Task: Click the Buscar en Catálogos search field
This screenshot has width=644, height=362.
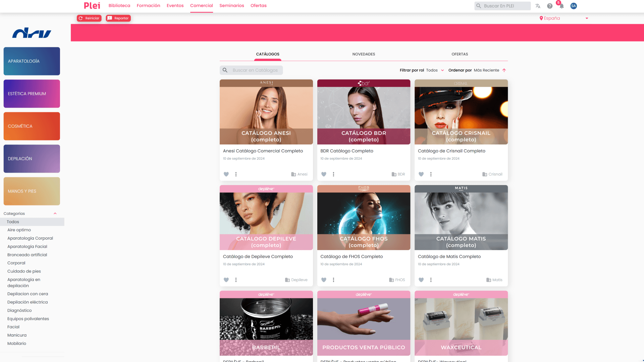Action: 255,70
